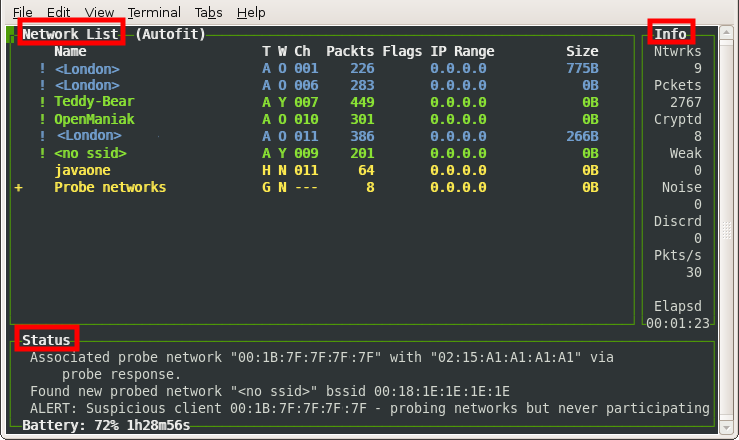Click the Battery status indicator text
This screenshot has height=440, width=739.
point(106,425)
